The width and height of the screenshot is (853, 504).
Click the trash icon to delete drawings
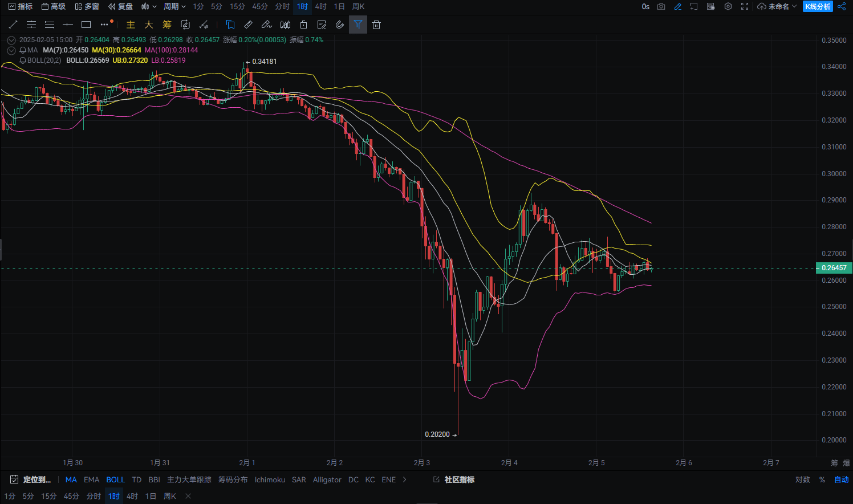(x=376, y=25)
